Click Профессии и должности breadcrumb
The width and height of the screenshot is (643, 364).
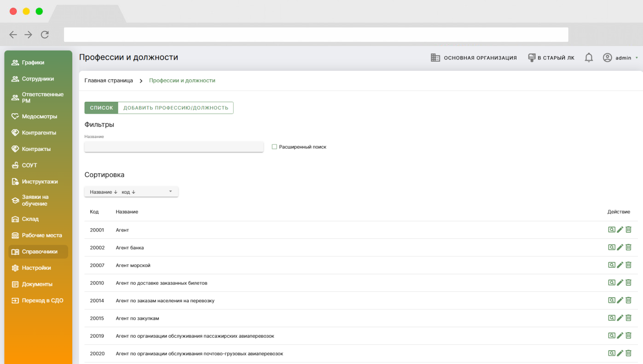[182, 81]
